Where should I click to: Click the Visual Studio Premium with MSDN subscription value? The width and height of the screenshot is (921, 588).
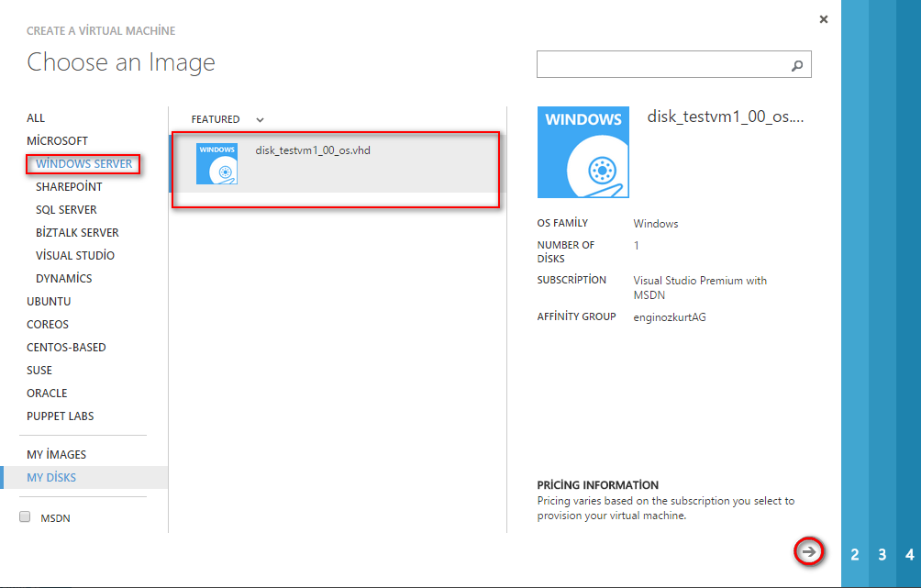(700, 288)
